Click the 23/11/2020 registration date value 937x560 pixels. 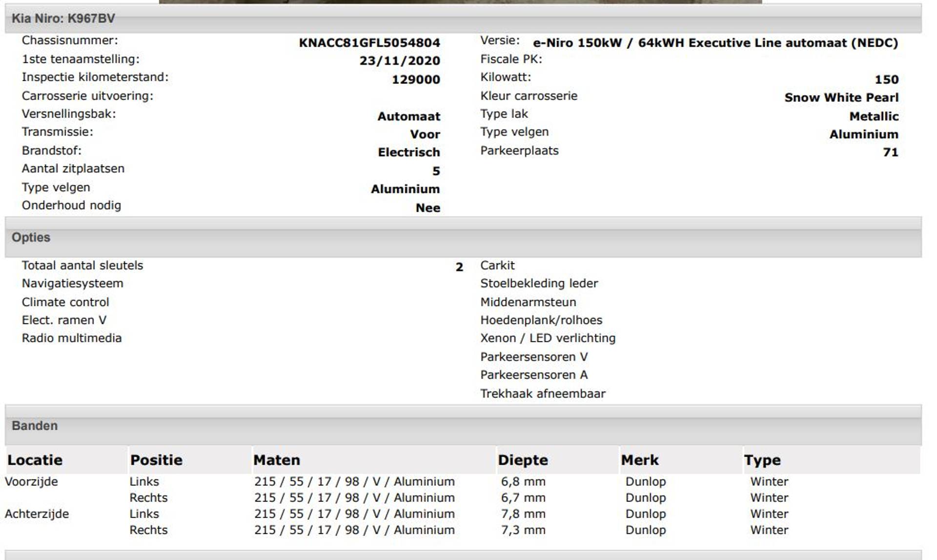pos(400,61)
